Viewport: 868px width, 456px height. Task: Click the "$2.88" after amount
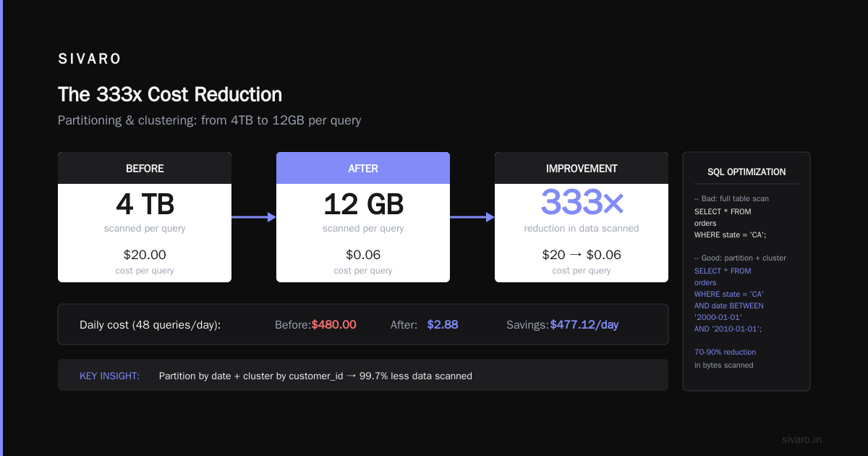[x=443, y=325]
